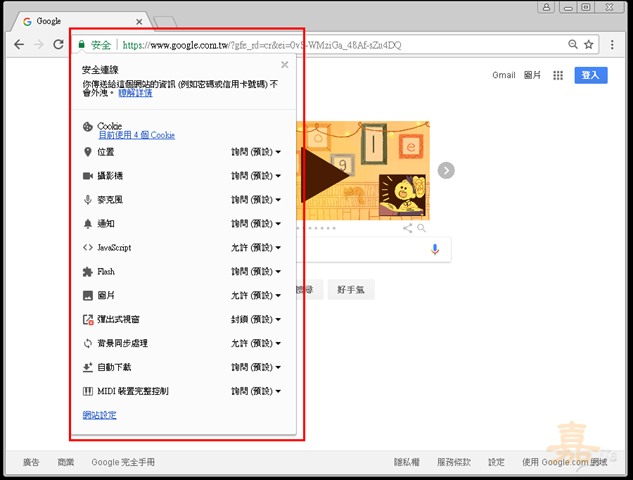Click the MIDI device piano icon
This screenshot has height=480, width=633.
point(88,391)
